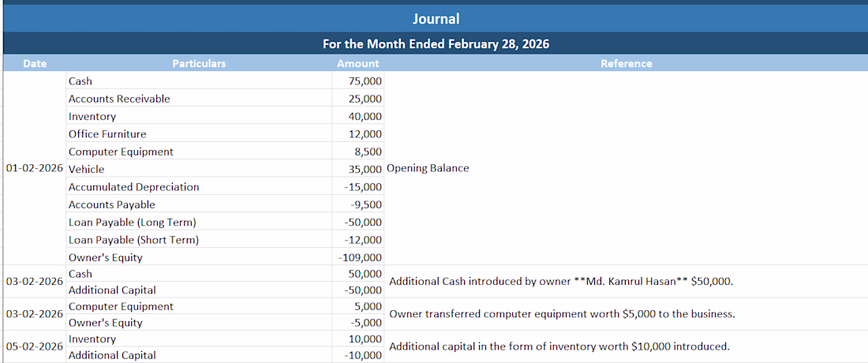Select 03-02-2026 date of Computer Equipment entry
The width and height of the screenshot is (868, 363).
point(34,314)
